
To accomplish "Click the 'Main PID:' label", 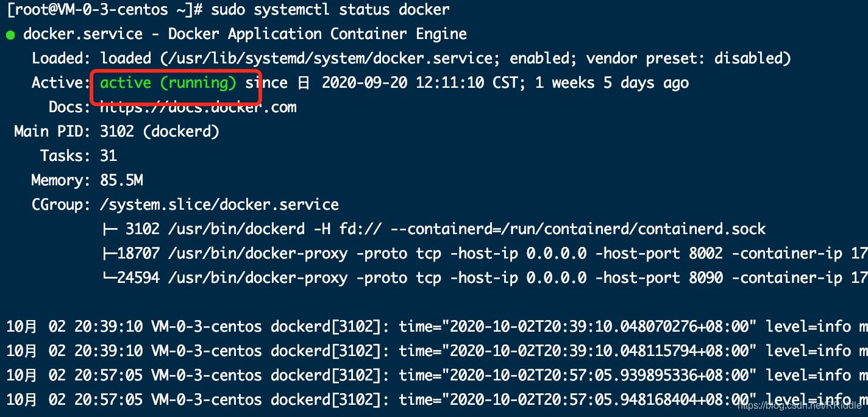I will pos(52,132).
